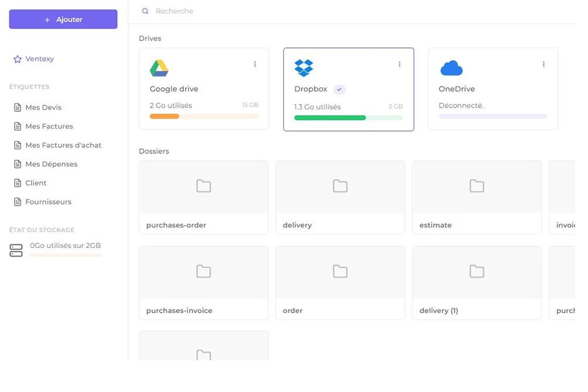Image resolution: width=588 pixels, height=392 pixels.
Task: Click the plus icon in Ajouter button
Action: pos(47,19)
